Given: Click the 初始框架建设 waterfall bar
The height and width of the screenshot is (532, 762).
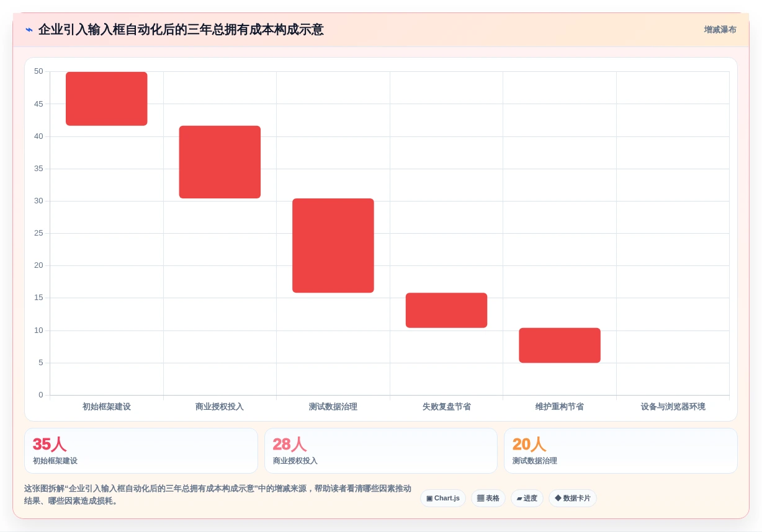Looking at the screenshot, I should [107, 99].
